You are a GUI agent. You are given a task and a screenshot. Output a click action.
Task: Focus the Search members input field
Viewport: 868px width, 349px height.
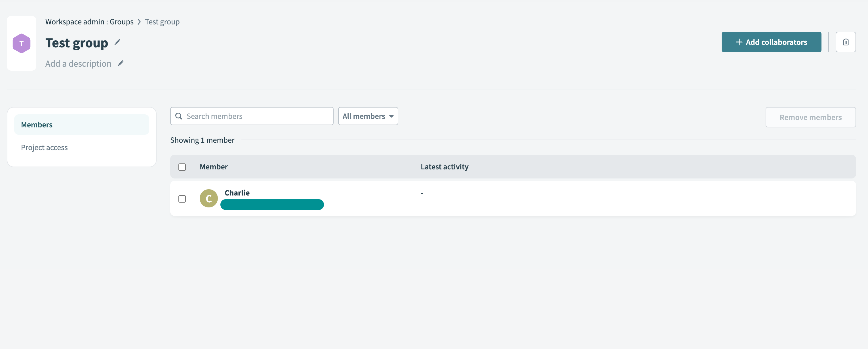click(x=258, y=116)
